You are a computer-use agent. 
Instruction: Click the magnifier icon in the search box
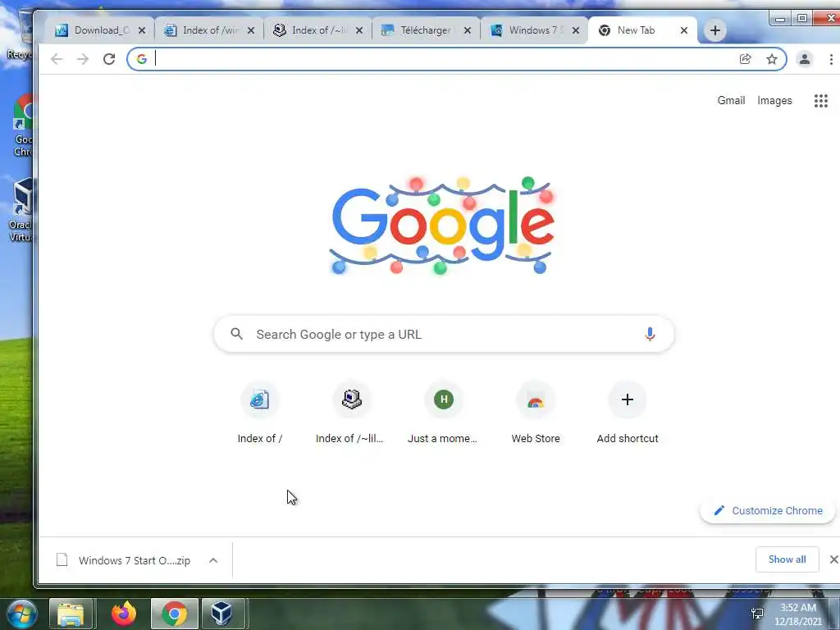click(236, 335)
